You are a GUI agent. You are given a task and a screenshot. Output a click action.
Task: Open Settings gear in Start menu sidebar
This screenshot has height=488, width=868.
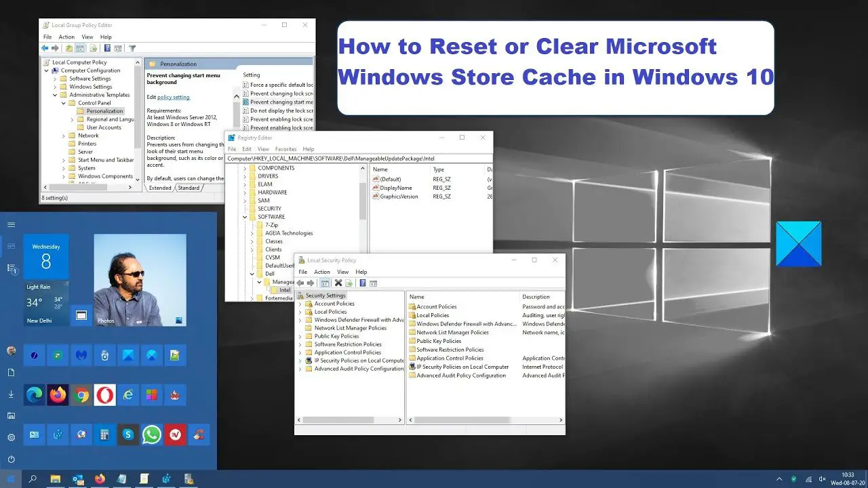(11, 437)
